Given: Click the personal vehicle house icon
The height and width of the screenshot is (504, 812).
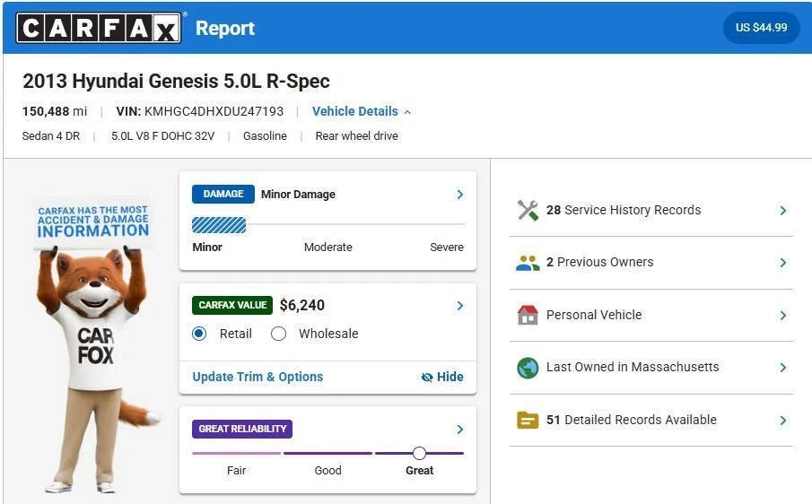Looking at the screenshot, I should (x=528, y=315).
